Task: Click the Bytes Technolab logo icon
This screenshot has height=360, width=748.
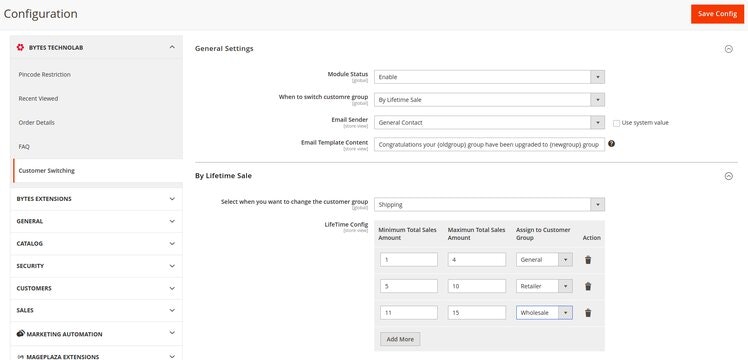Action: click(x=20, y=47)
